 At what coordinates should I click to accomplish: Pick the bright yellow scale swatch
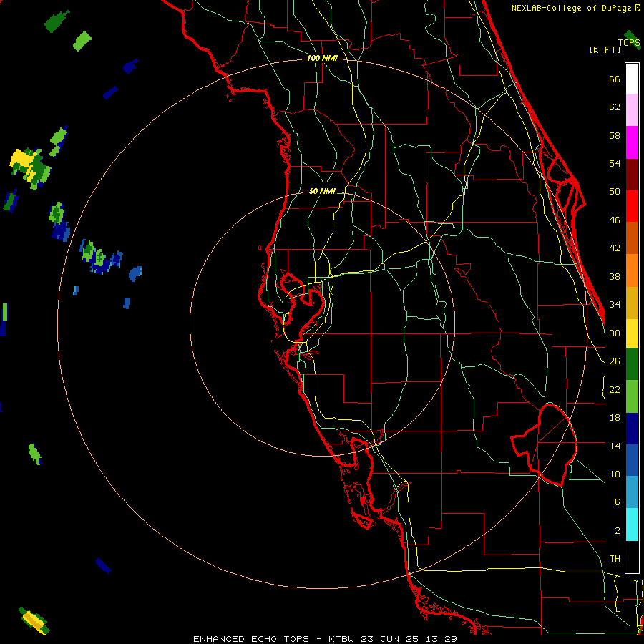(632, 333)
